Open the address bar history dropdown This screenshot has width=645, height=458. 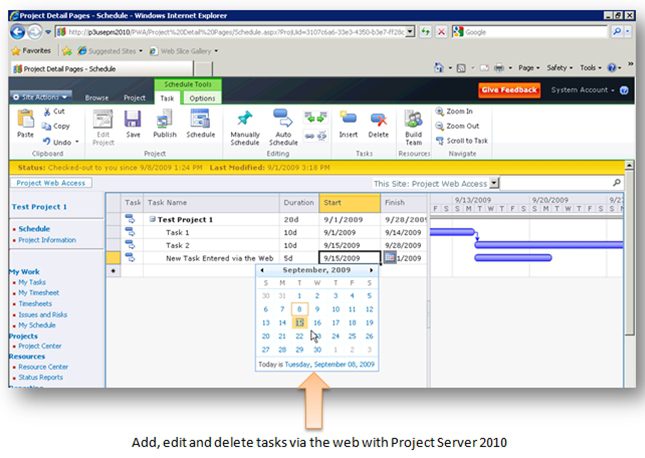(410, 32)
